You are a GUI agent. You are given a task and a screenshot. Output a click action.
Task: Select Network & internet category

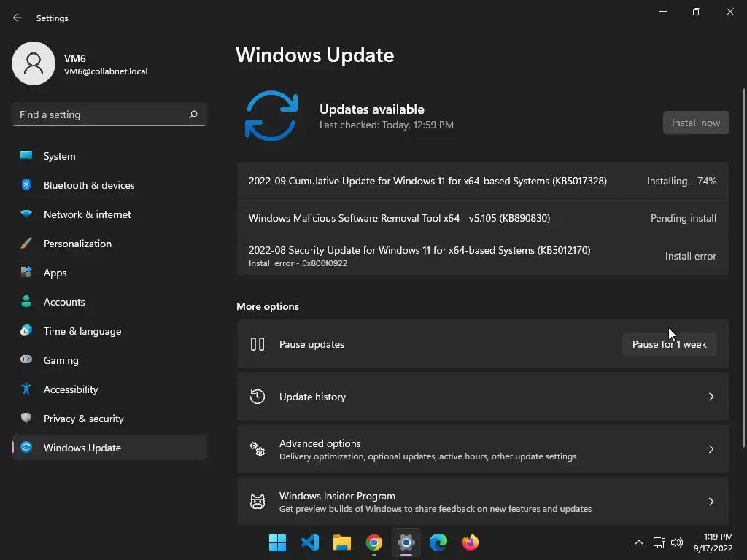[109, 214]
